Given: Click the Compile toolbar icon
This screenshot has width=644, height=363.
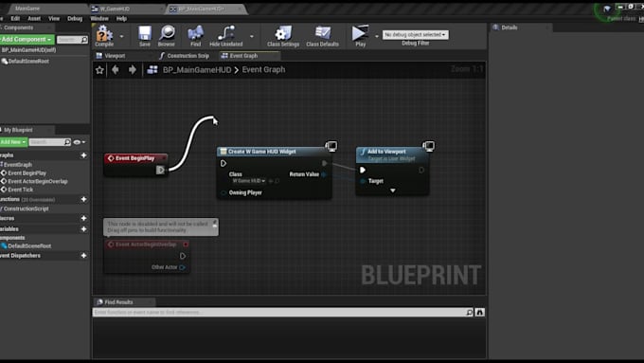Looking at the screenshot, I should pyautogui.click(x=104, y=35).
